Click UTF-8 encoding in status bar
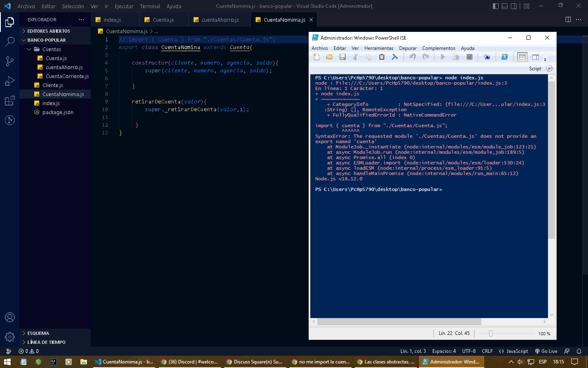 point(469,351)
